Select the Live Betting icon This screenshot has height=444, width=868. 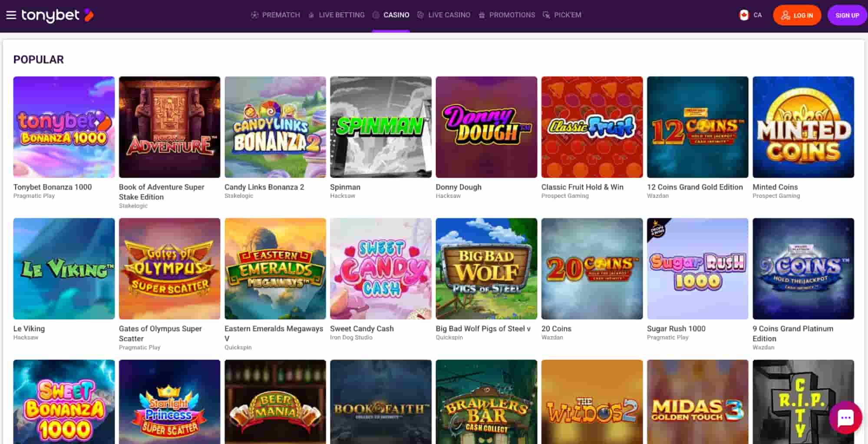(x=310, y=15)
